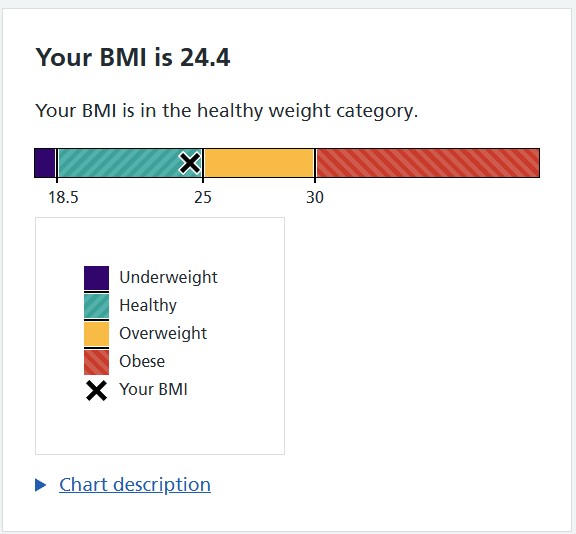Expand the Chart description triangle
Viewport: 576px width, 534px height.
[40, 485]
